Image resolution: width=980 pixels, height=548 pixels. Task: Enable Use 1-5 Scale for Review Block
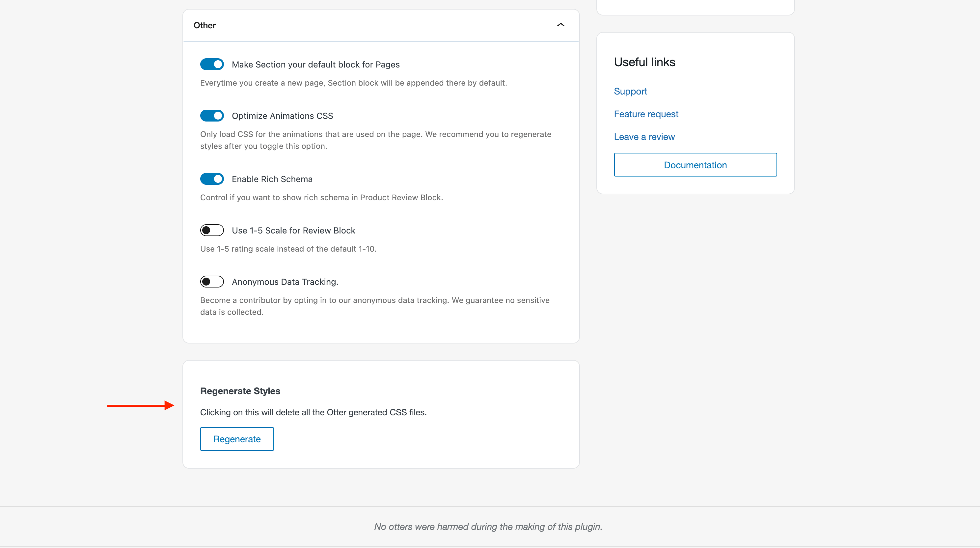[x=212, y=230]
